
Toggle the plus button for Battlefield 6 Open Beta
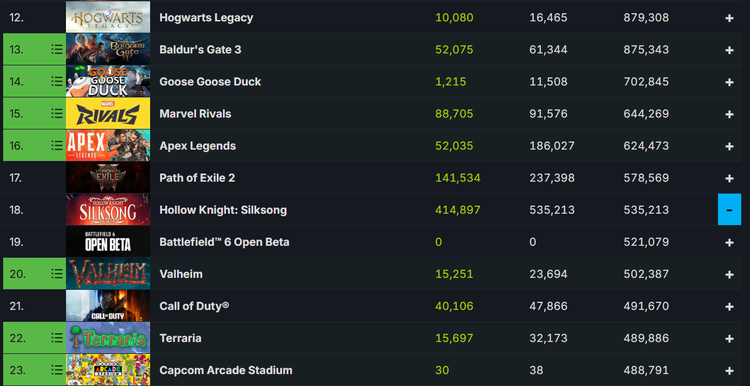[729, 242]
